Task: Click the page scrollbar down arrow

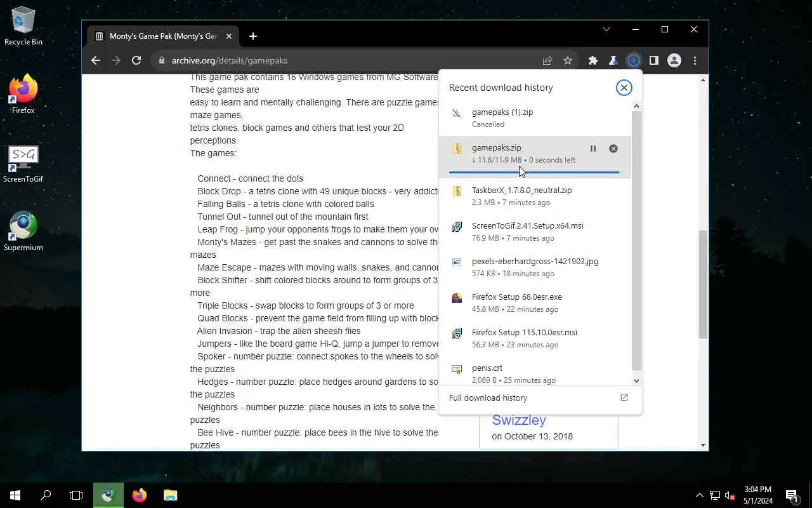Action: point(703,445)
